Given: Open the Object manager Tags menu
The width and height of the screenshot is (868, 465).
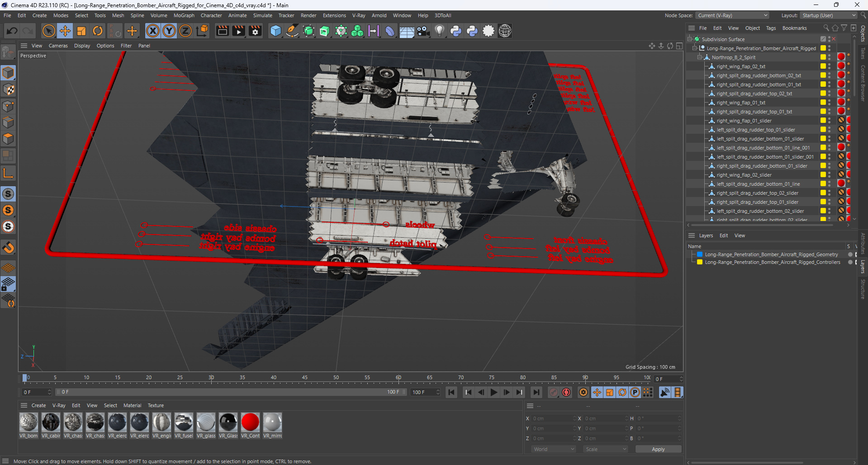Looking at the screenshot, I should (771, 28).
